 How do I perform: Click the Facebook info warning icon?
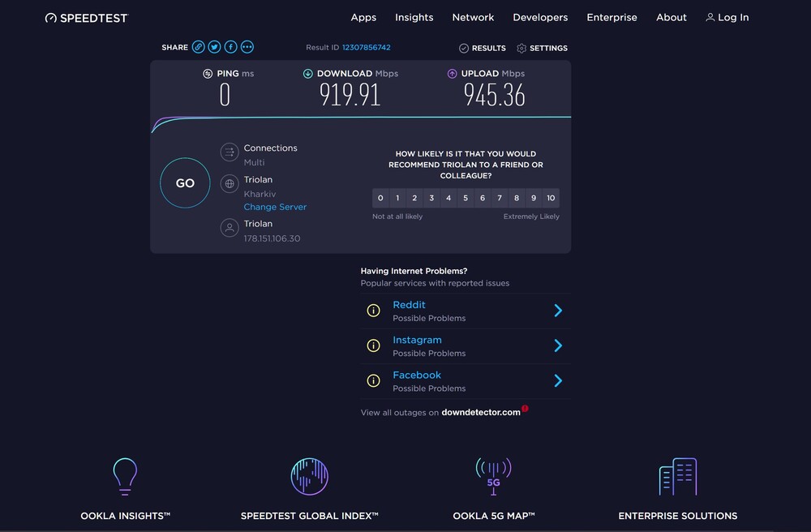pyautogui.click(x=373, y=380)
